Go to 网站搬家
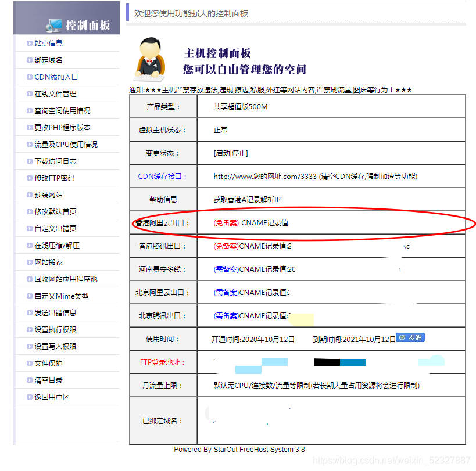476x471 pixels. 48,263
